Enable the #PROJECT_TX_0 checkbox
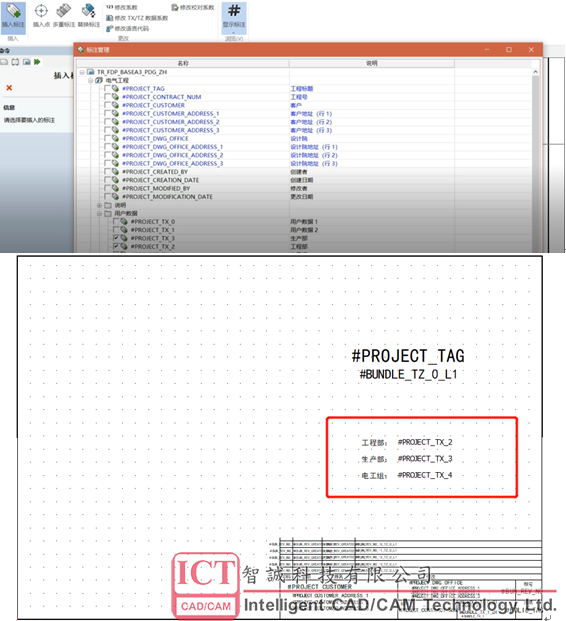The width and height of the screenshot is (566, 621). 116,221
